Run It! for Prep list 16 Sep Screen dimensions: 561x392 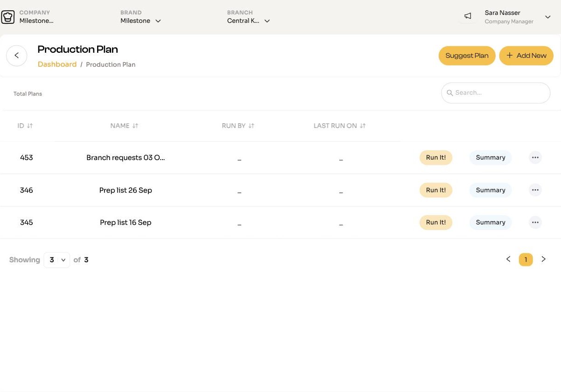pos(436,223)
